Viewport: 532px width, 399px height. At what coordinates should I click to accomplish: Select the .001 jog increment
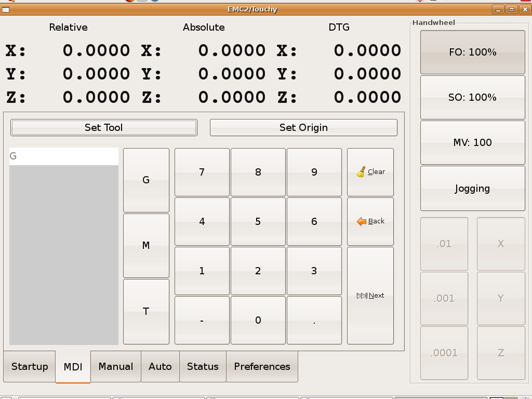coord(444,299)
